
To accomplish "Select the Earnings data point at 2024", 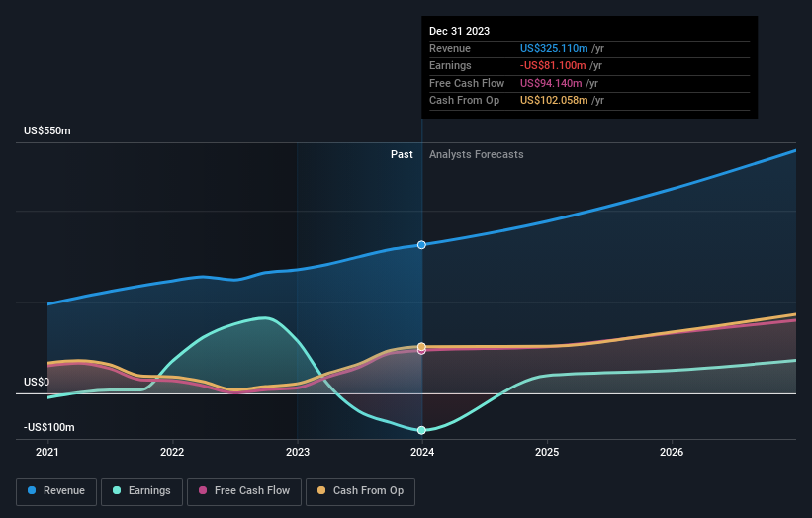I will coord(421,430).
